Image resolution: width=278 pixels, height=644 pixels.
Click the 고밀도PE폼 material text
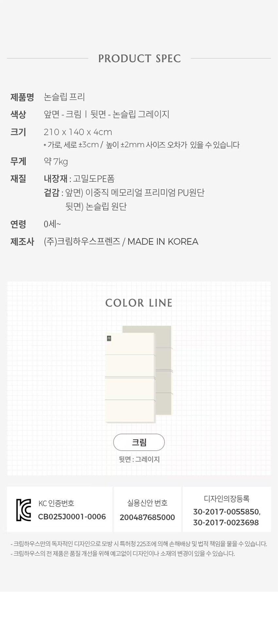coord(94,179)
